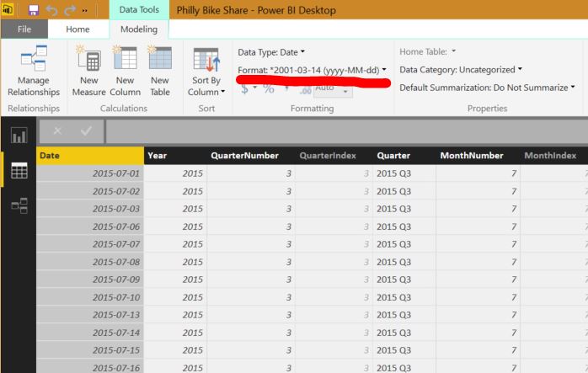588x373 pixels.
Task: Click the date cell 2015-07-10
Action: [90, 297]
